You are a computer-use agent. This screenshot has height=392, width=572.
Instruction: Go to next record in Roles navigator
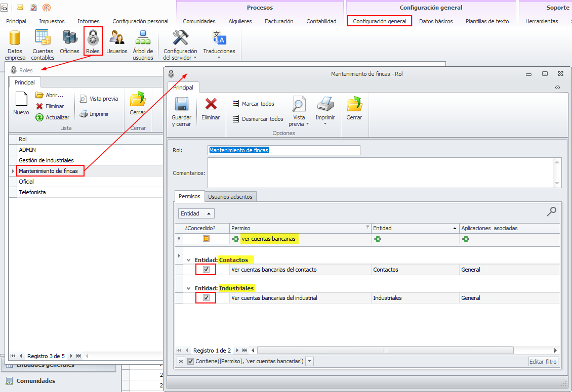[x=71, y=356]
